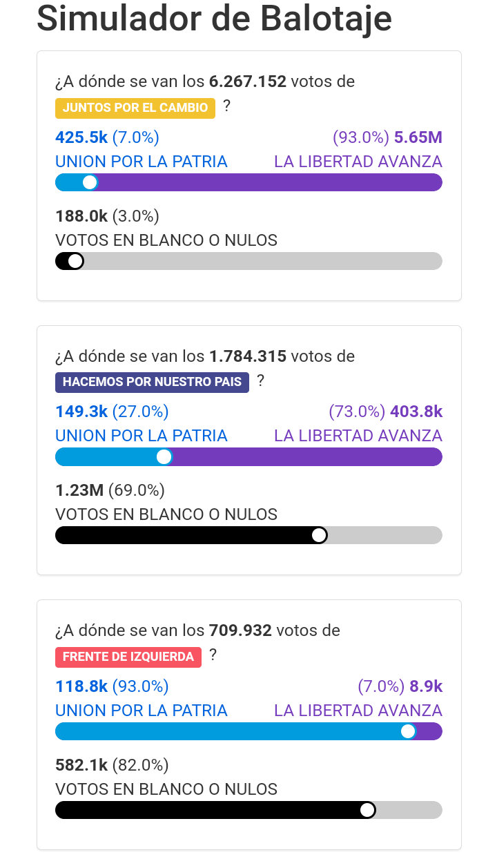
Task: Click the Simulador de Balotaje heading
Action: [214, 19]
